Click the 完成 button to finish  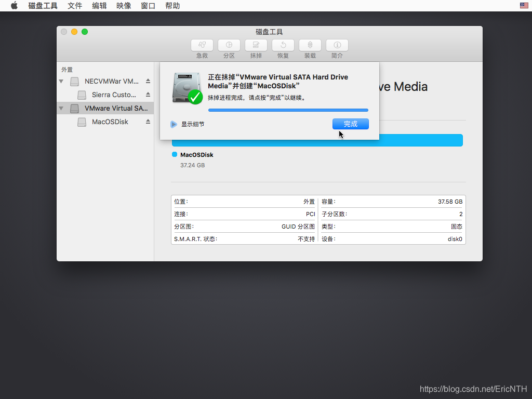coord(351,124)
